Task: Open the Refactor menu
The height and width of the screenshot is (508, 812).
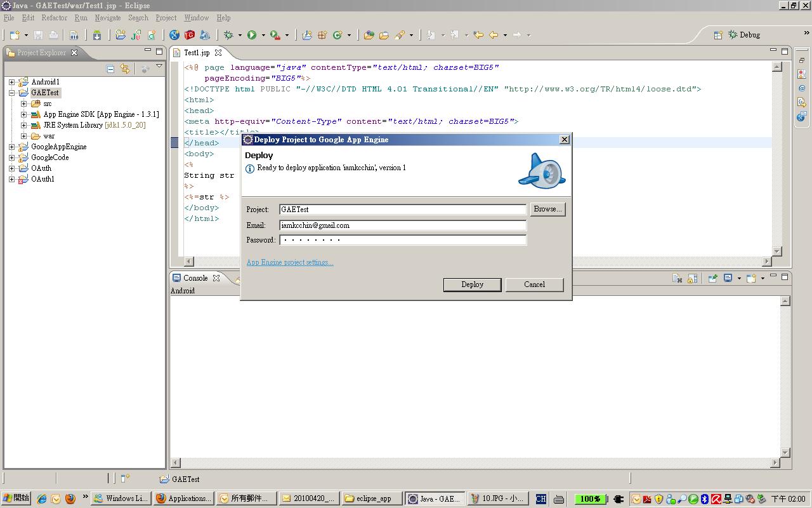Action: (x=54, y=18)
